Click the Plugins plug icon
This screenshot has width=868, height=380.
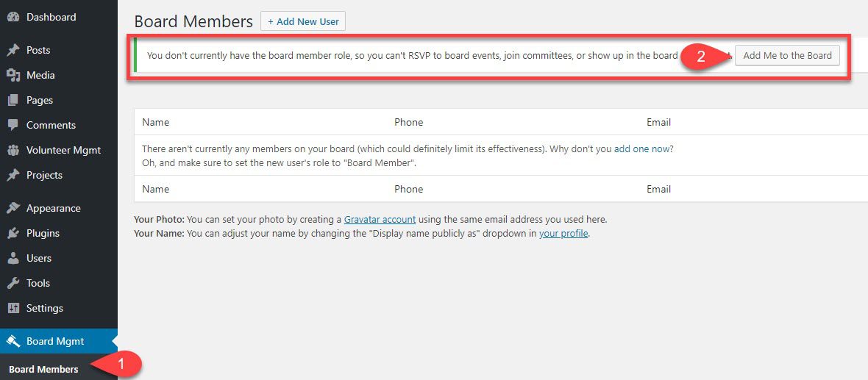point(13,233)
